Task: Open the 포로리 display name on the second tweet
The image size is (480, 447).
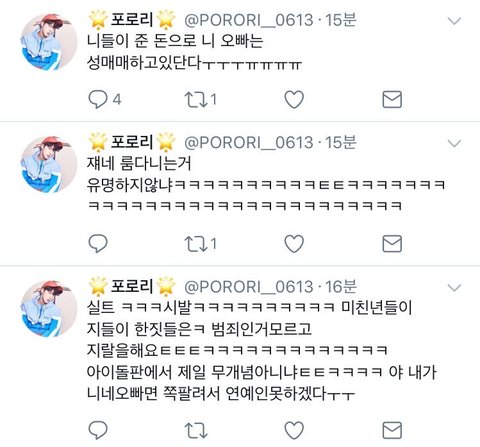Action: click(132, 142)
